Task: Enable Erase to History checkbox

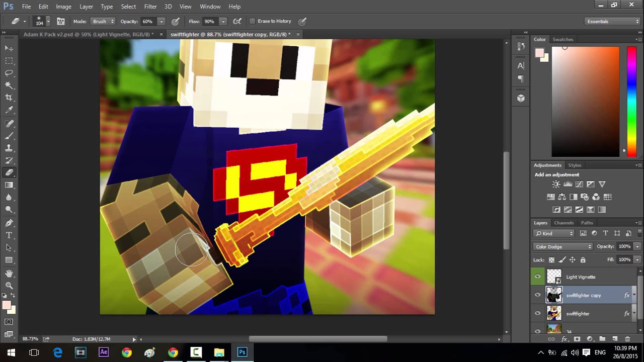Action: tap(252, 22)
